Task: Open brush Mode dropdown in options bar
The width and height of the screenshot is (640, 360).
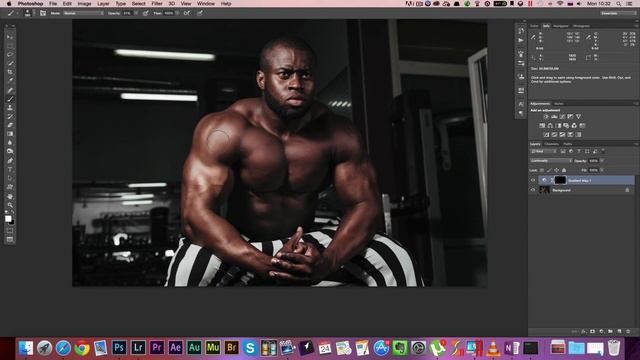Action: (83, 13)
